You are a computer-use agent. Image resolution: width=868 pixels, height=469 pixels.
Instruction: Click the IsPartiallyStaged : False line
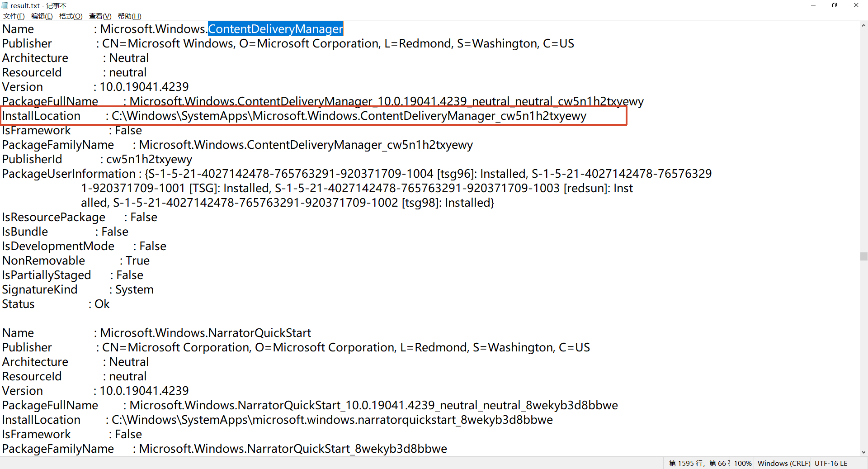coord(73,275)
